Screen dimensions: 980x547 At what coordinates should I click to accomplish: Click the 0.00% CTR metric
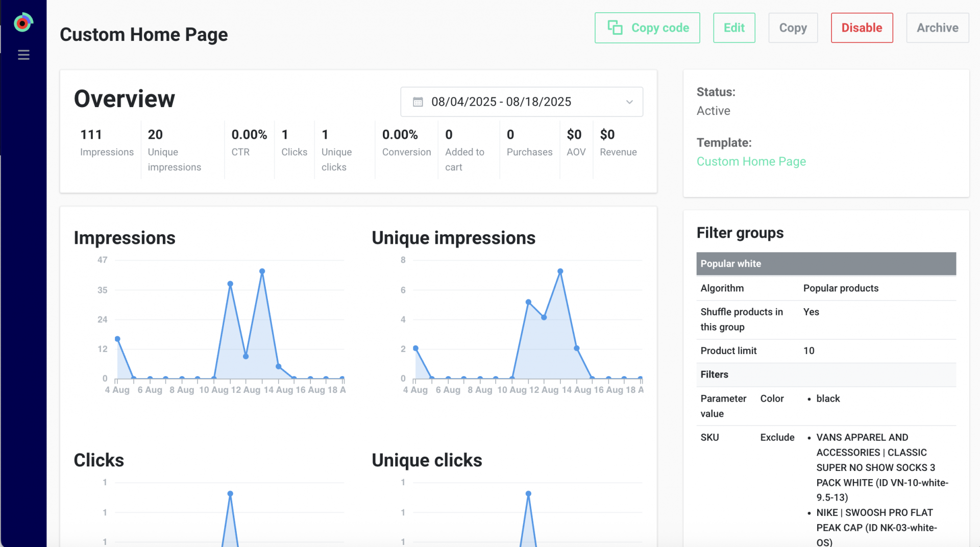click(249, 143)
